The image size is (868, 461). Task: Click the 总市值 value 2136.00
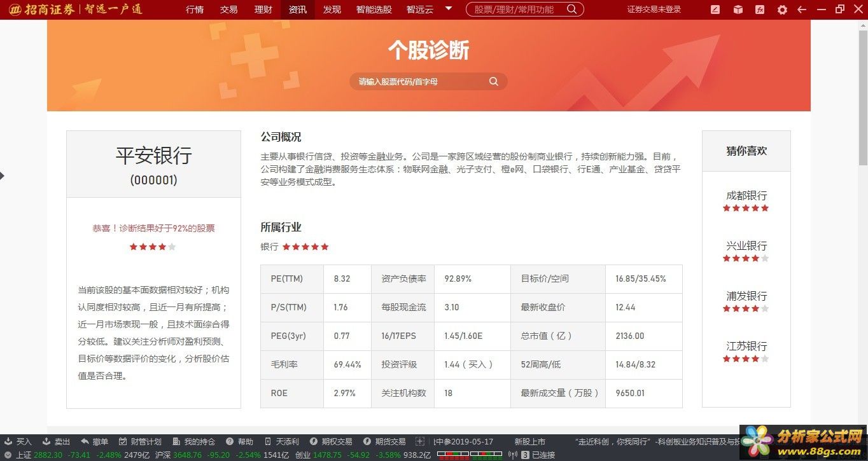(630, 336)
